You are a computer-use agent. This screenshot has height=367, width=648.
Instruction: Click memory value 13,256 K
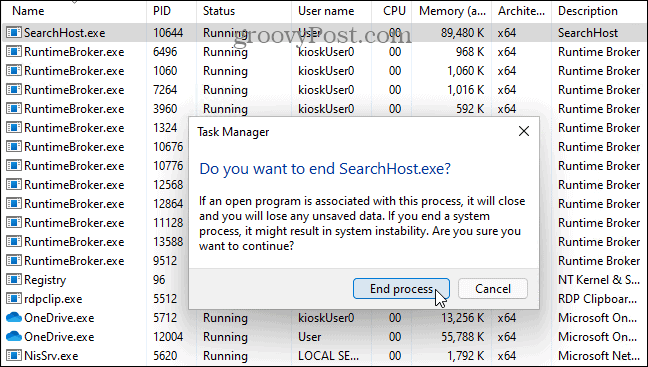point(462,318)
